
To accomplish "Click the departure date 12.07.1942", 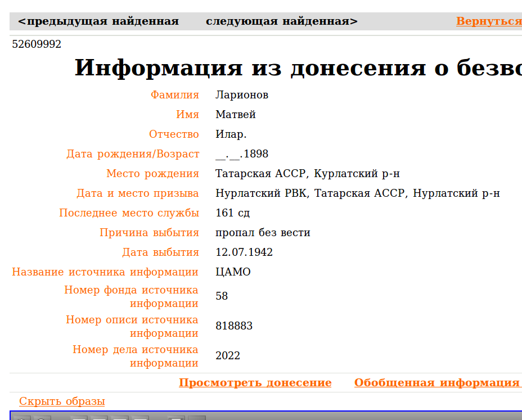I will (244, 252).
